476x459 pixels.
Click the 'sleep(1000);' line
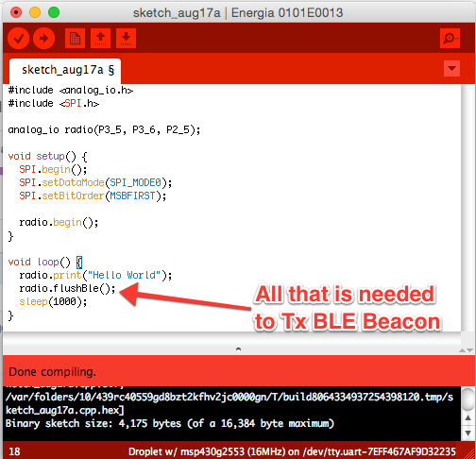53,302
